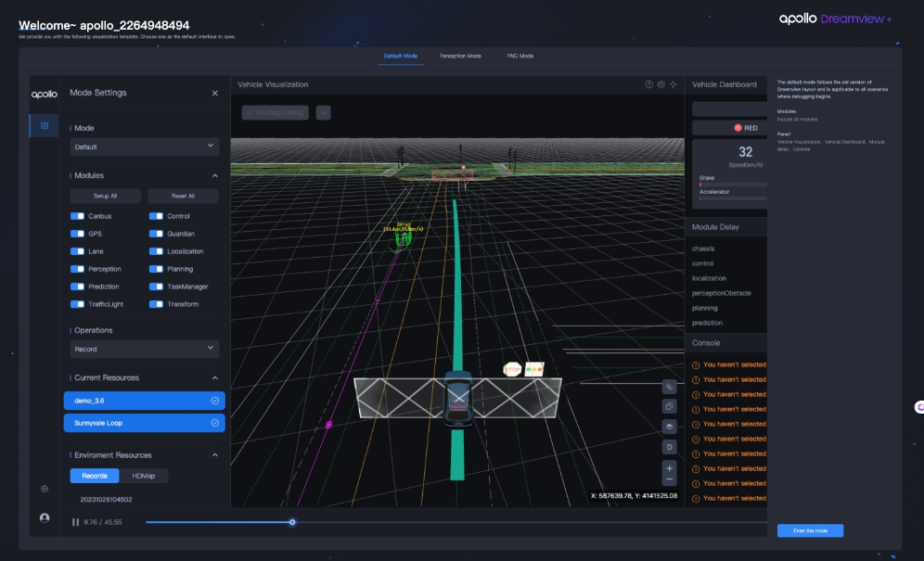Toggle the Guardian module switch

point(156,234)
